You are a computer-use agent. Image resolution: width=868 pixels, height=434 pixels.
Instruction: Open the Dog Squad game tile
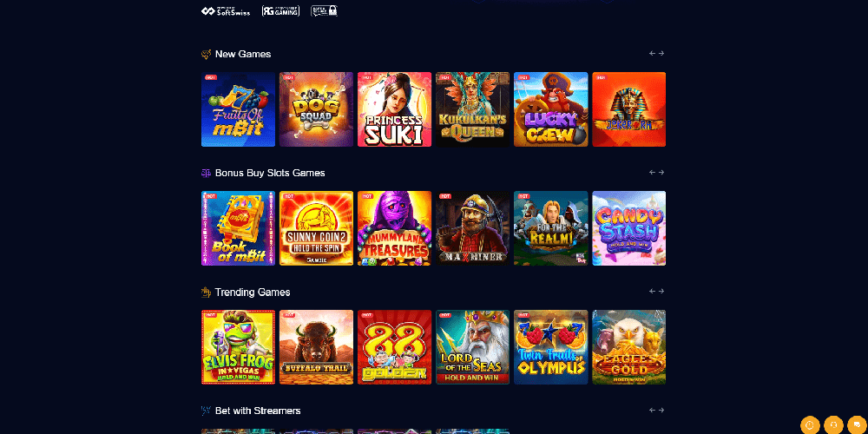316,109
